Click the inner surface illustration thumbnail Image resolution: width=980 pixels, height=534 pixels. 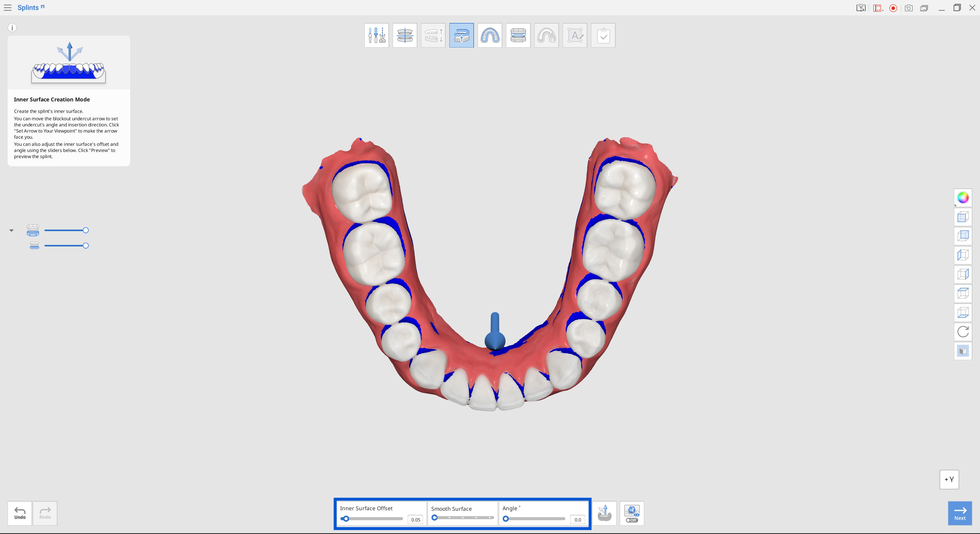(69, 63)
